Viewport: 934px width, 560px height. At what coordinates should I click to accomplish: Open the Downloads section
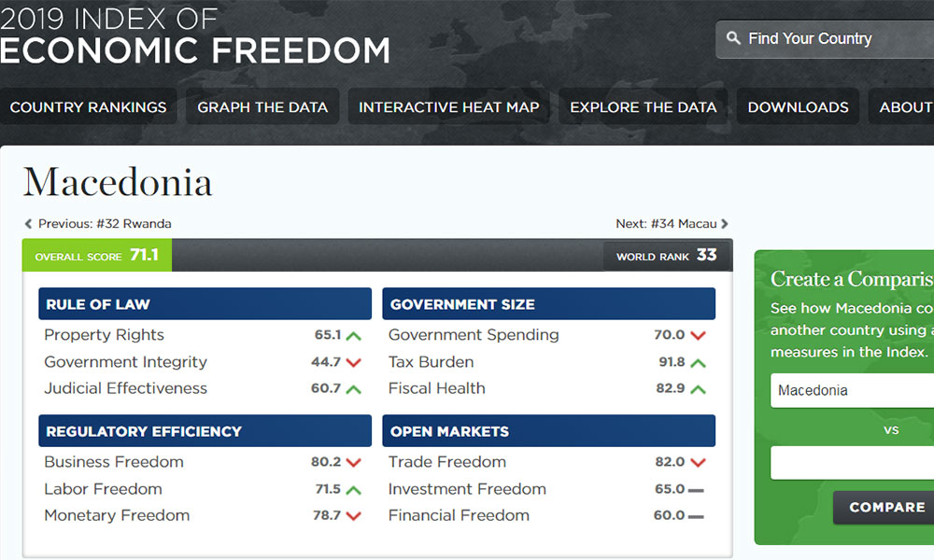[799, 106]
